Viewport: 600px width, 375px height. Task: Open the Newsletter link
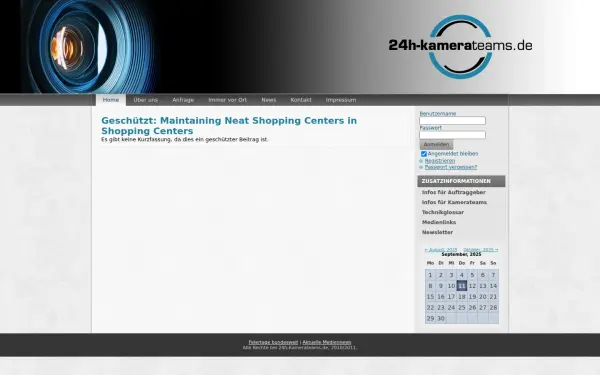[x=437, y=232]
